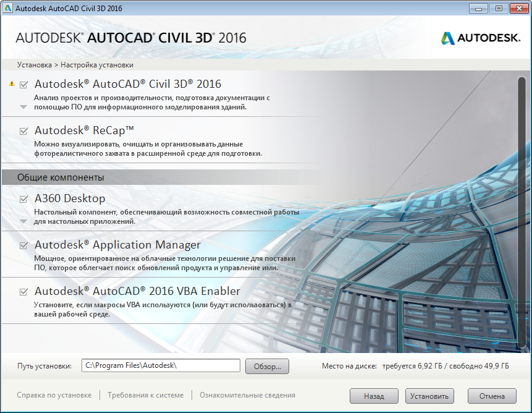Expand A360 Desktop settings arrow
This screenshot has height=413, width=532.
pyautogui.click(x=23, y=221)
